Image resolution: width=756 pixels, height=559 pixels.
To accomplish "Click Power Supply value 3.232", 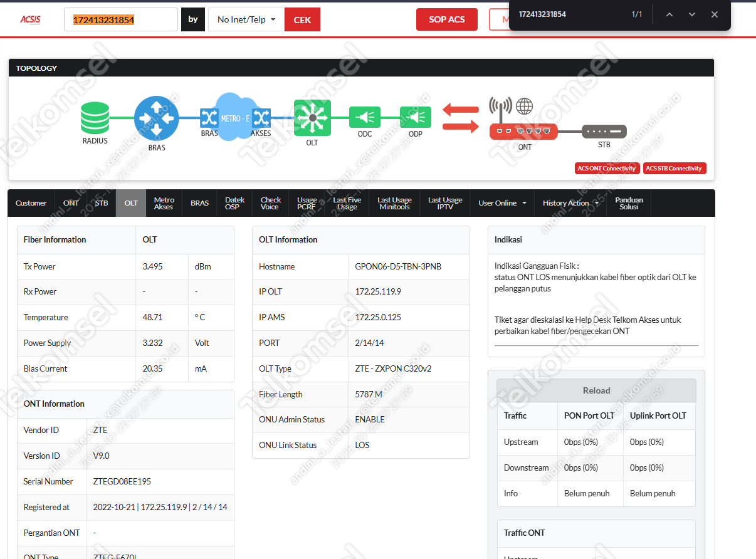I will [152, 343].
